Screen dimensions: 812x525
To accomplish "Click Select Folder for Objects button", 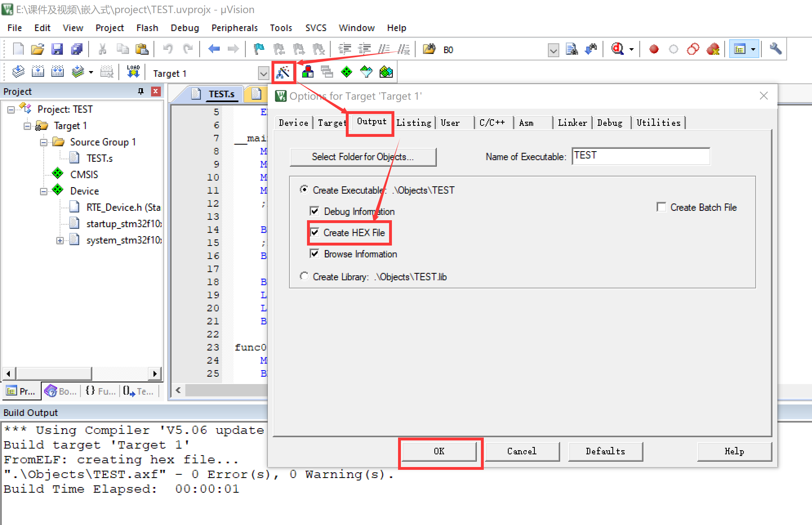I will tap(363, 157).
